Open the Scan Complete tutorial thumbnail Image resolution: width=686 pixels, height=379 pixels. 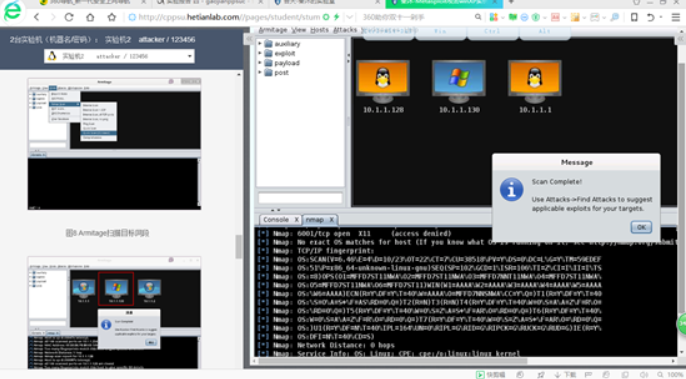[114, 312]
